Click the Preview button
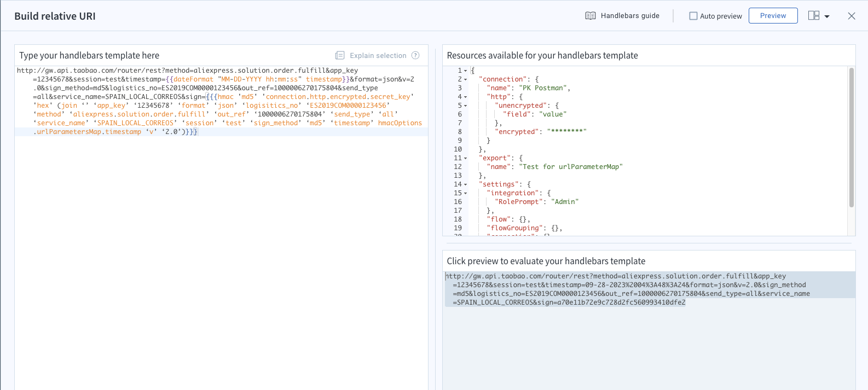 [773, 16]
